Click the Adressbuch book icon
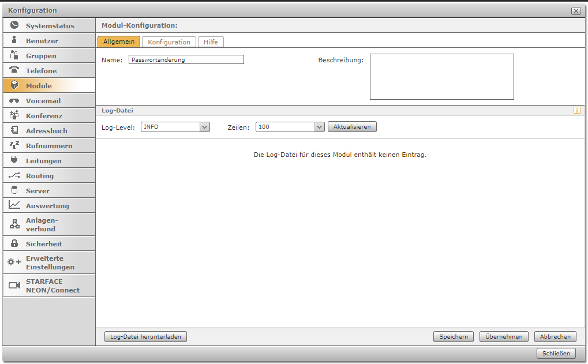588x364 pixels. point(14,130)
